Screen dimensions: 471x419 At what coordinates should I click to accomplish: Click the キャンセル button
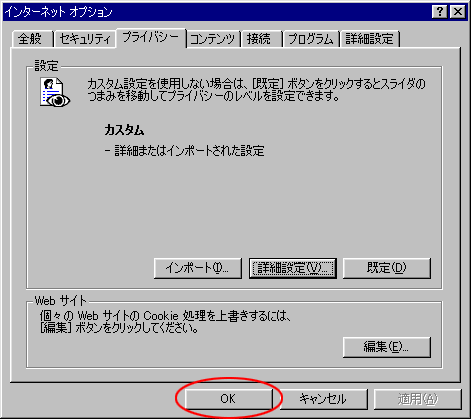pos(323,399)
